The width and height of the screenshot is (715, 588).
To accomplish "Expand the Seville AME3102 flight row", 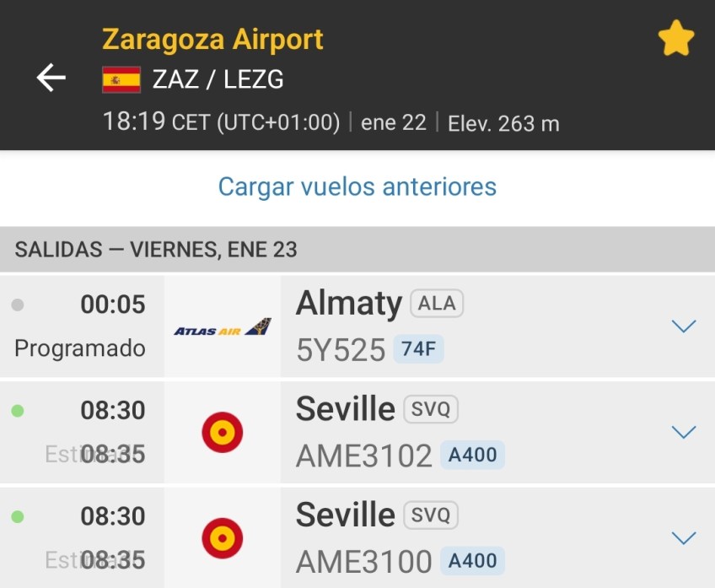I will (683, 432).
